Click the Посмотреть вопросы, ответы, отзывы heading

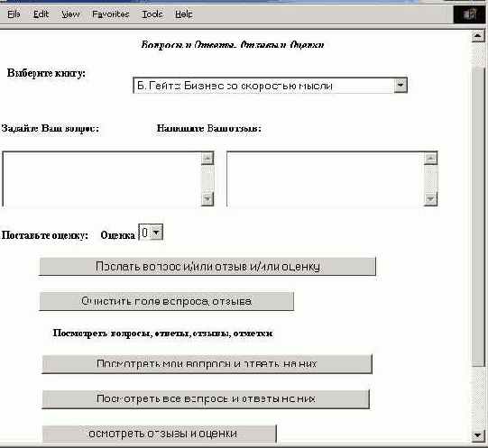pyautogui.click(x=162, y=334)
